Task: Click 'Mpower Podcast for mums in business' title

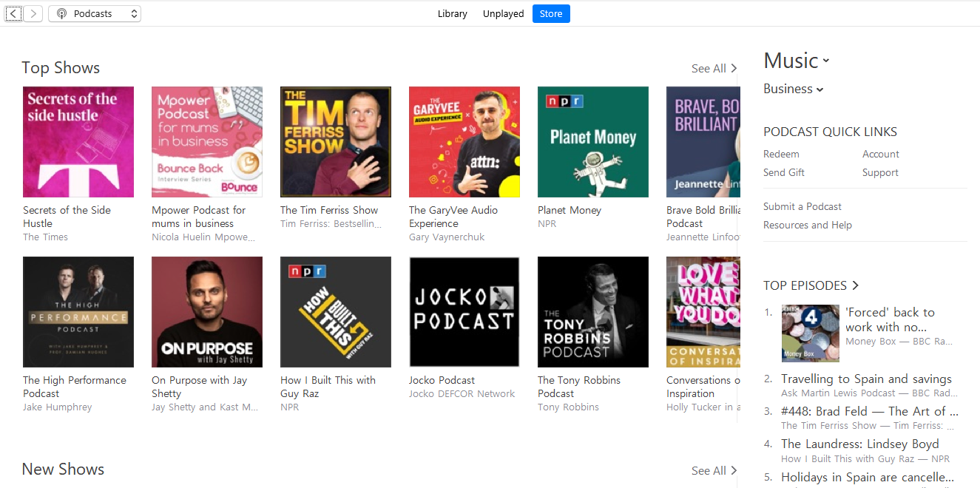Action: coord(199,217)
